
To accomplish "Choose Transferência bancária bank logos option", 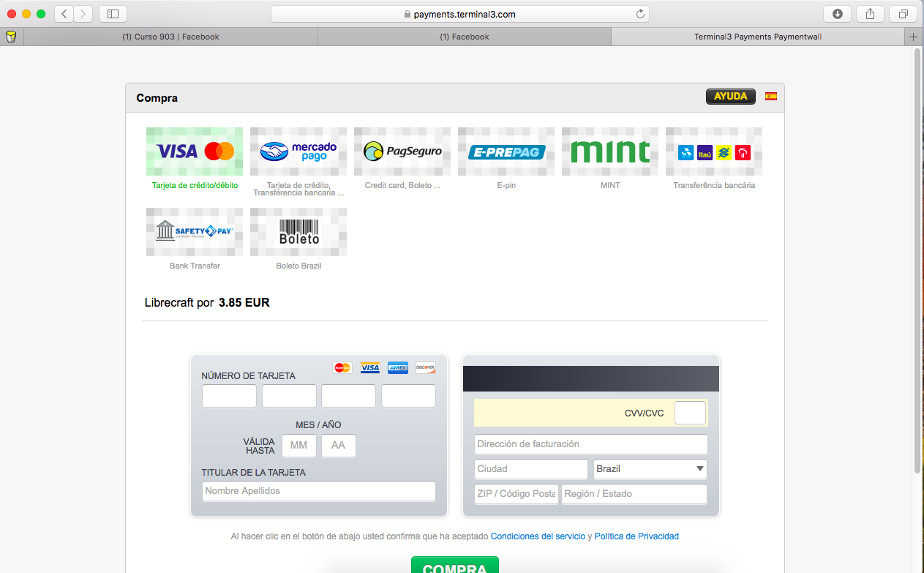I will coord(714,151).
